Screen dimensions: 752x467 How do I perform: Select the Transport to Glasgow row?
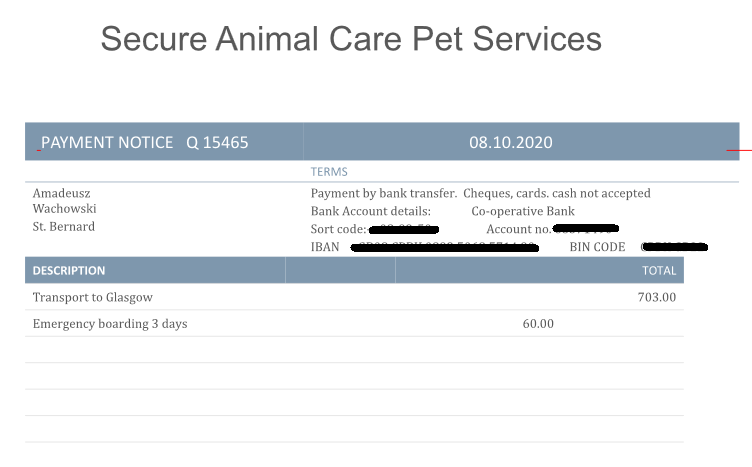point(354,297)
